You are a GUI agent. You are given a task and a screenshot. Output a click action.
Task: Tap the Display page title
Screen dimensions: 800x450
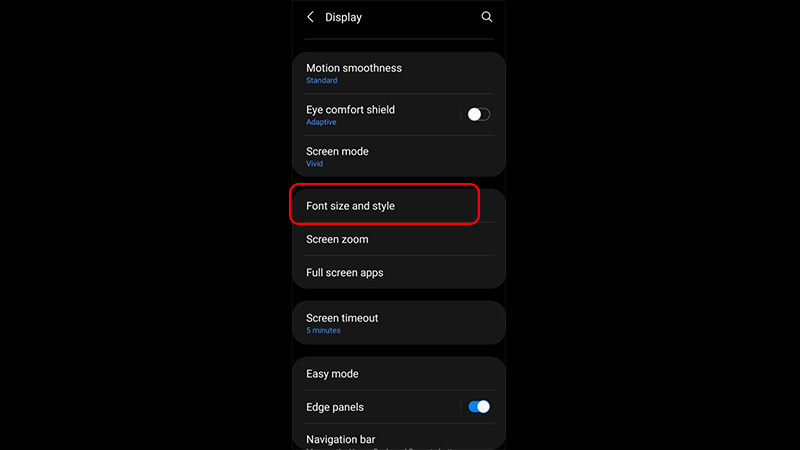(x=343, y=17)
